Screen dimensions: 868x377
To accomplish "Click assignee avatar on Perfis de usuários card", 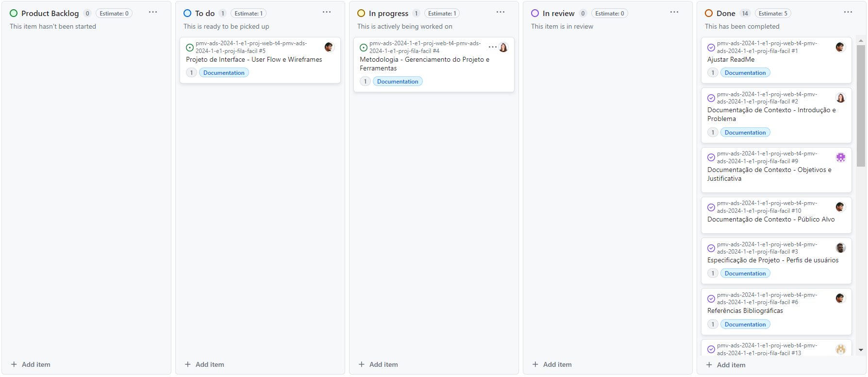I will 841,248.
